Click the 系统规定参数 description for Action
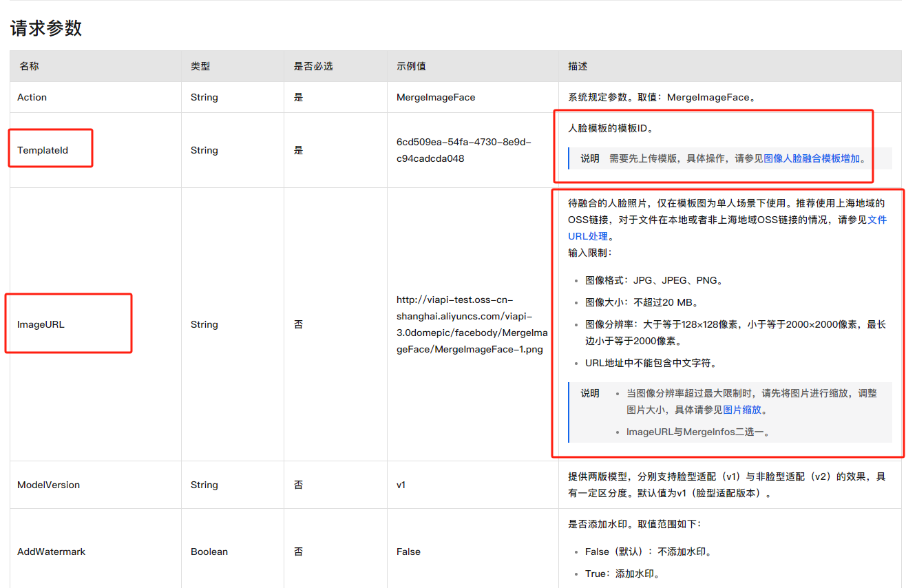Viewport: 906px width, 588px height. click(x=663, y=97)
